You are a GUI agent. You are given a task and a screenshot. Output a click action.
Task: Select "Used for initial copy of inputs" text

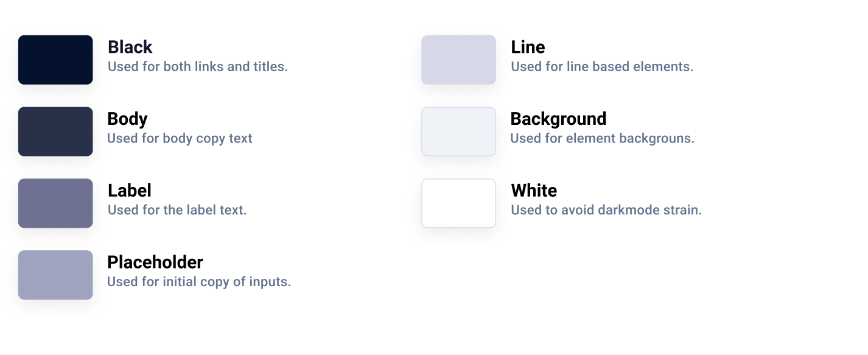click(199, 283)
